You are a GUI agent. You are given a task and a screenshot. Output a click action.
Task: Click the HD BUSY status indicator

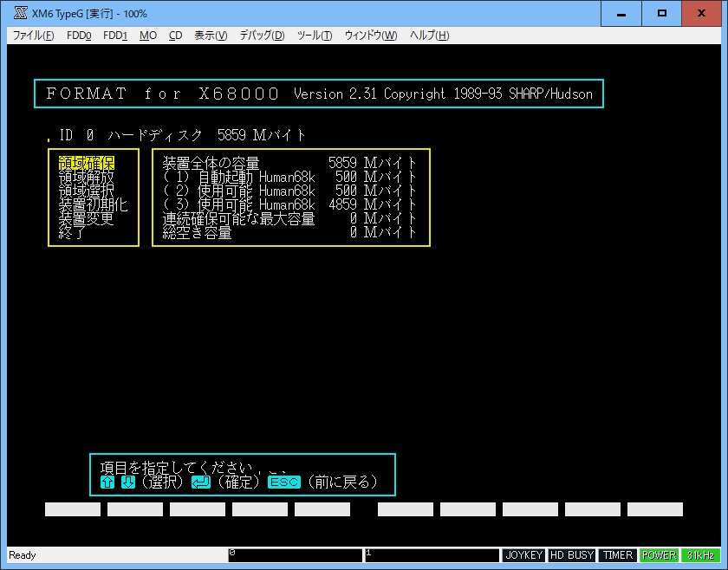coord(572,555)
